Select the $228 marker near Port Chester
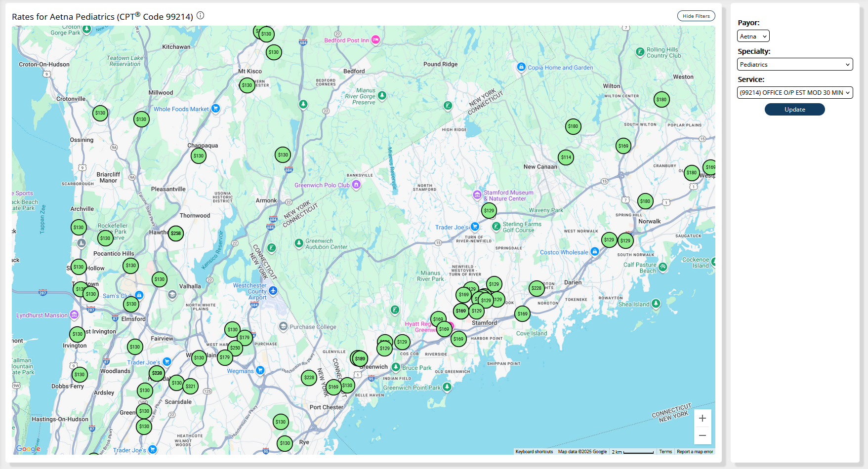The height and width of the screenshot is (469, 868). click(309, 378)
